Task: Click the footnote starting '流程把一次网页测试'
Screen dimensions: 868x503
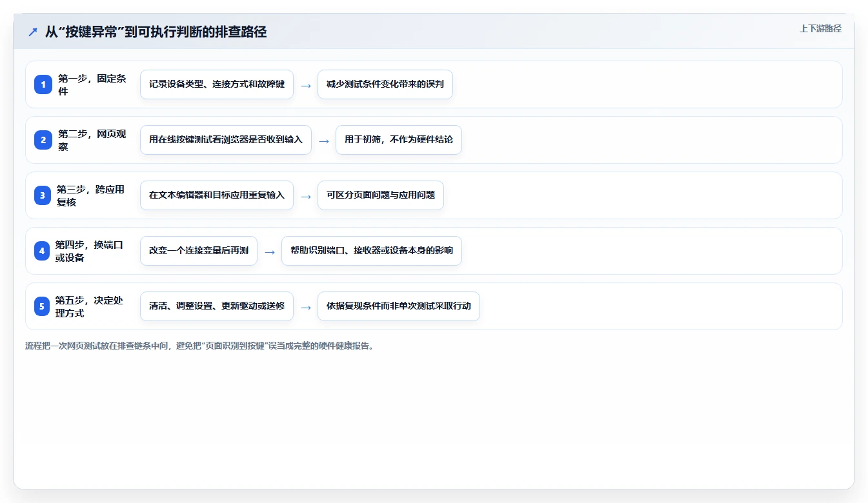Action: (x=199, y=346)
